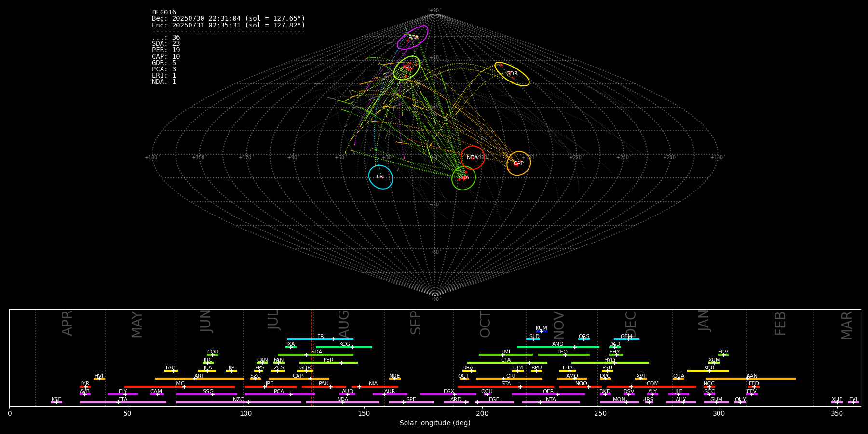Click the NDA activity bar in timeline

[343, 402]
